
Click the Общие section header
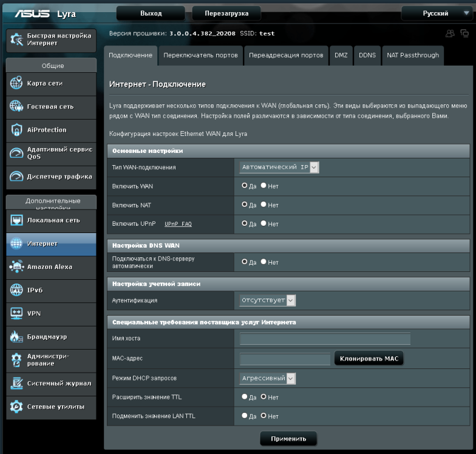click(51, 66)
